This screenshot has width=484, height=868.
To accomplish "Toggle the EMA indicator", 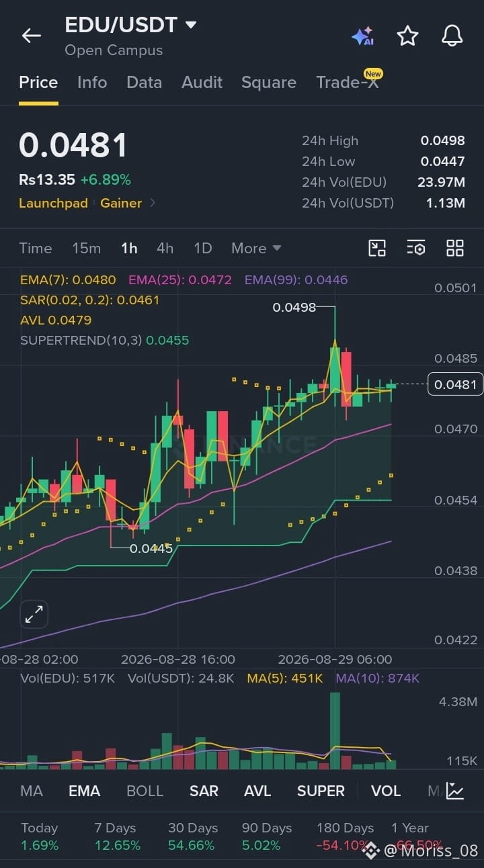I will pyautogui.click(x=84, y=791).
